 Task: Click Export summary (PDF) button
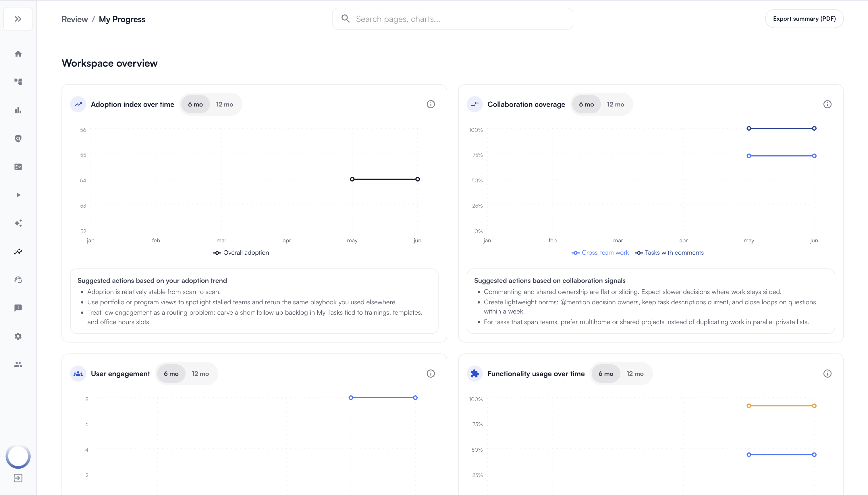pyautogui.click(x=804, y=19)
